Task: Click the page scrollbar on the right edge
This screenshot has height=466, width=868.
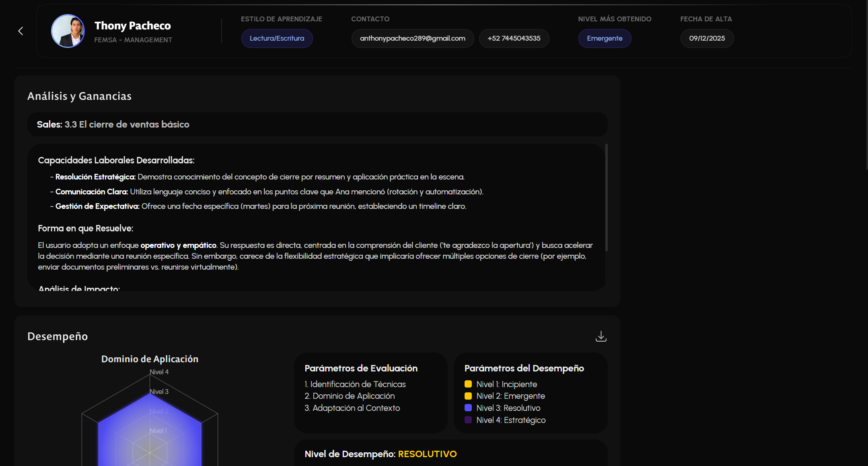Action: [866, 85]
